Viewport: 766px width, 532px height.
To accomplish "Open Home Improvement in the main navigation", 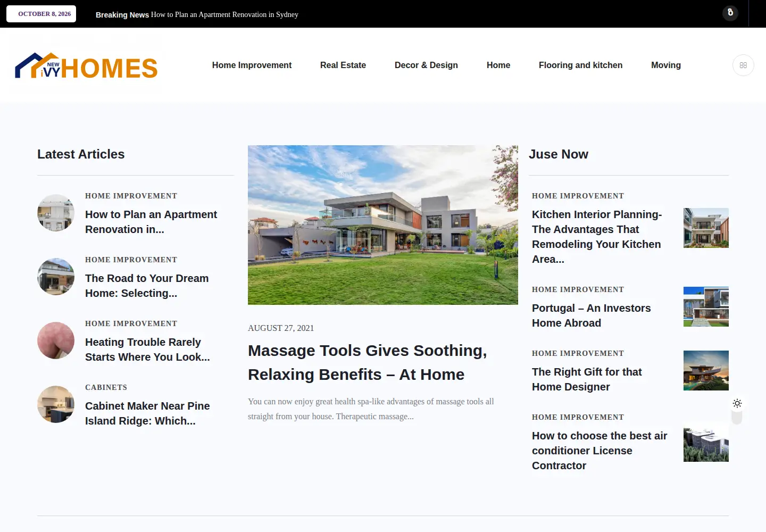I will (x=252, y=65).
